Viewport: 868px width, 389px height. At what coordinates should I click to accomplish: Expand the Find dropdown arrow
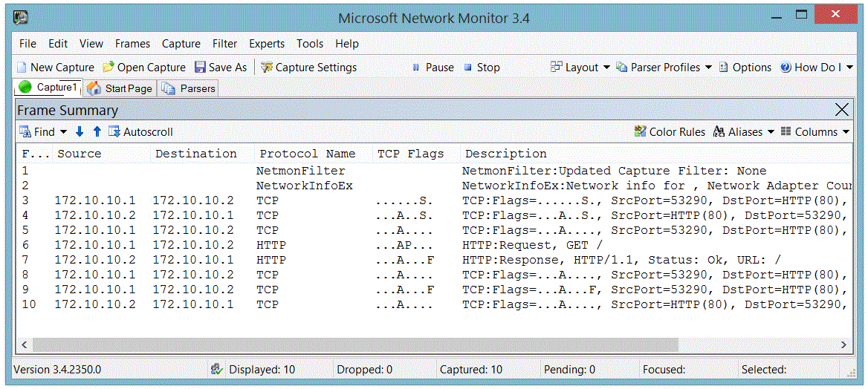coord(63,131)
